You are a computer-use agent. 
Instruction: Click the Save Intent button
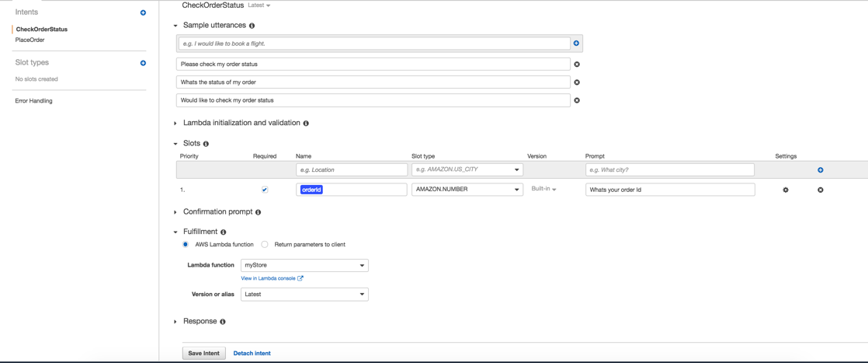pos(204,354)
